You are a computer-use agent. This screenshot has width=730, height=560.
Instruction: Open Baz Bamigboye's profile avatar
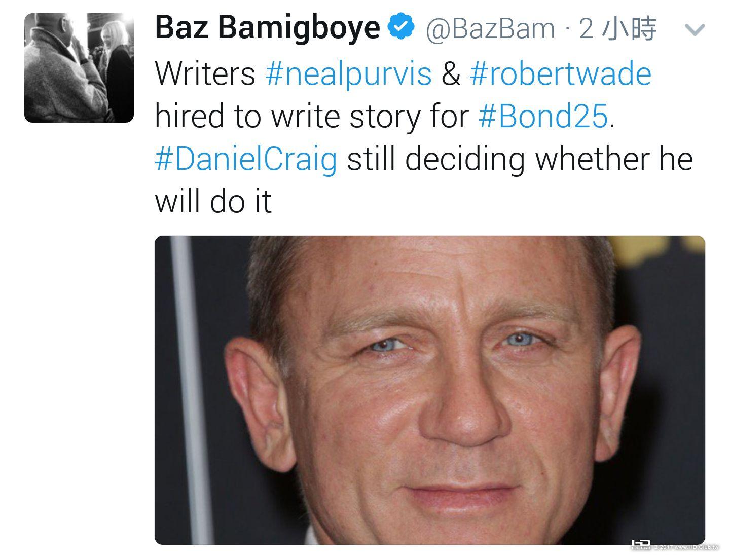coord(79,68)
